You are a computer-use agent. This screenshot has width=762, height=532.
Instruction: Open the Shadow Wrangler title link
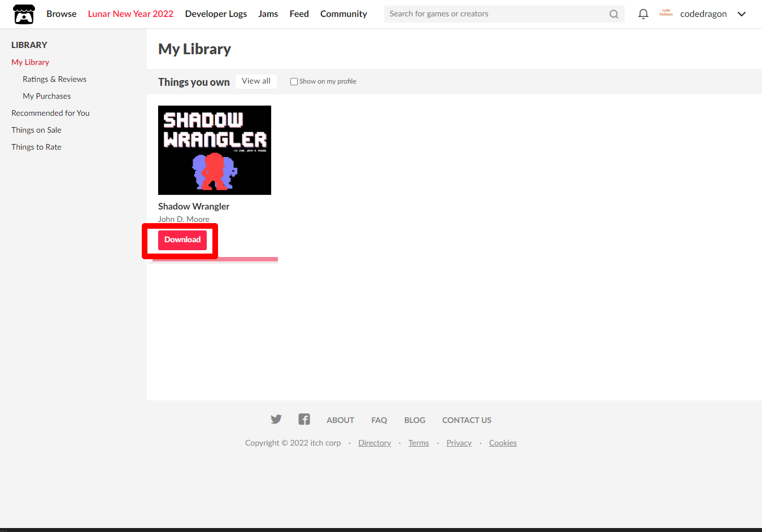click(194, 206)
